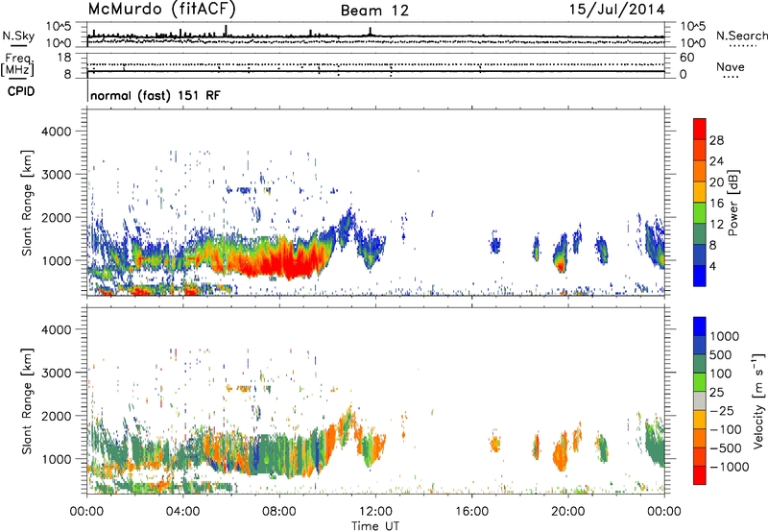Pick the light green segment of power colorbar
Image resolution: width=768 pixels, height=532 pixels.
click(x=700, y=213)
